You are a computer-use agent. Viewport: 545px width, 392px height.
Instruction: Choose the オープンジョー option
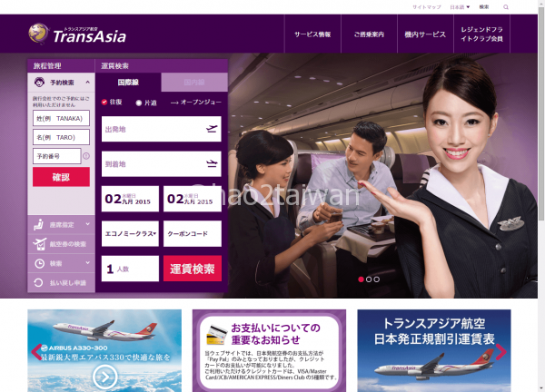tap(195, 103)
